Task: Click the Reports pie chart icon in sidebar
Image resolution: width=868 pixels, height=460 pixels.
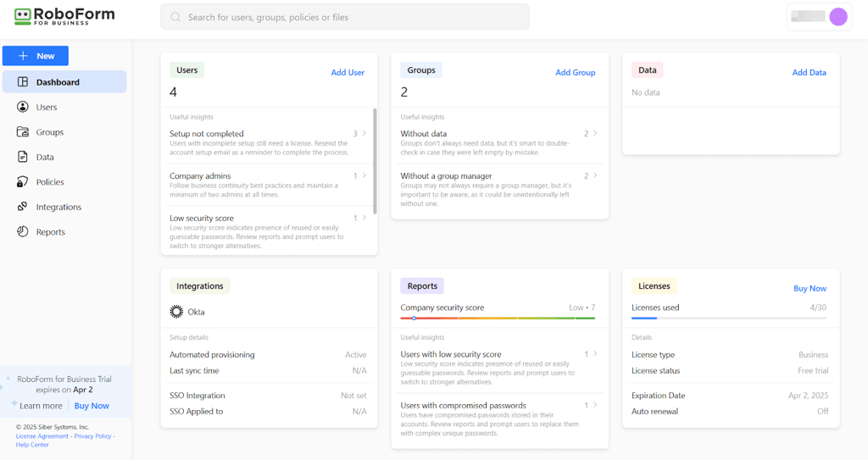Action: click(x=23, y=231)
